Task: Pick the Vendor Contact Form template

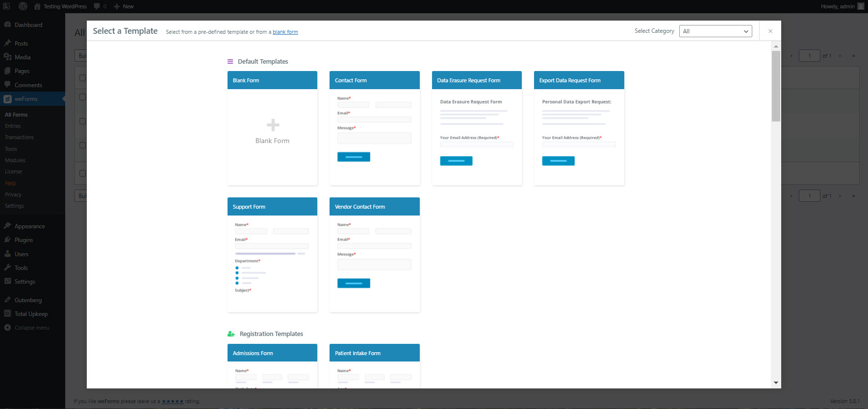Action: [x=375, y=255]
